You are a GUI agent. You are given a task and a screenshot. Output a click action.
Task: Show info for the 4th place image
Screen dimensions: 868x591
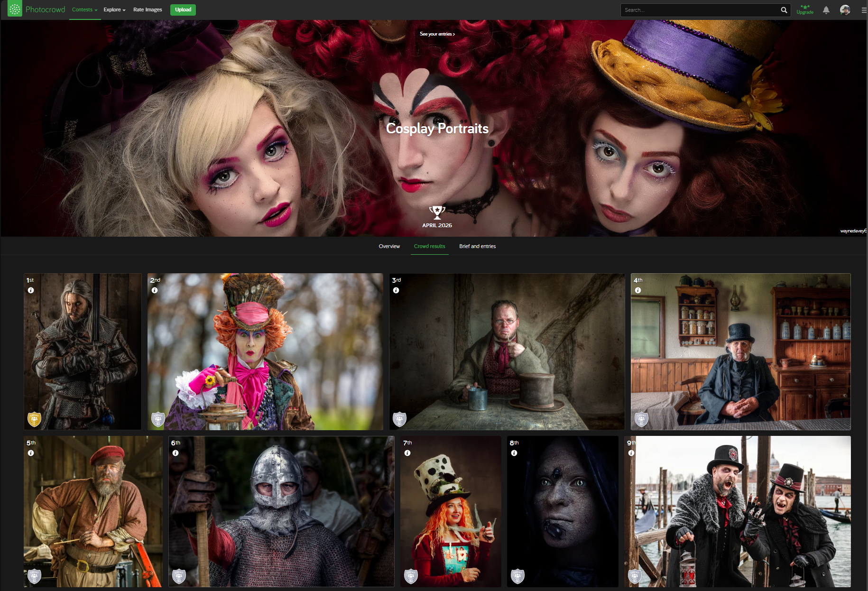[638, 290]
